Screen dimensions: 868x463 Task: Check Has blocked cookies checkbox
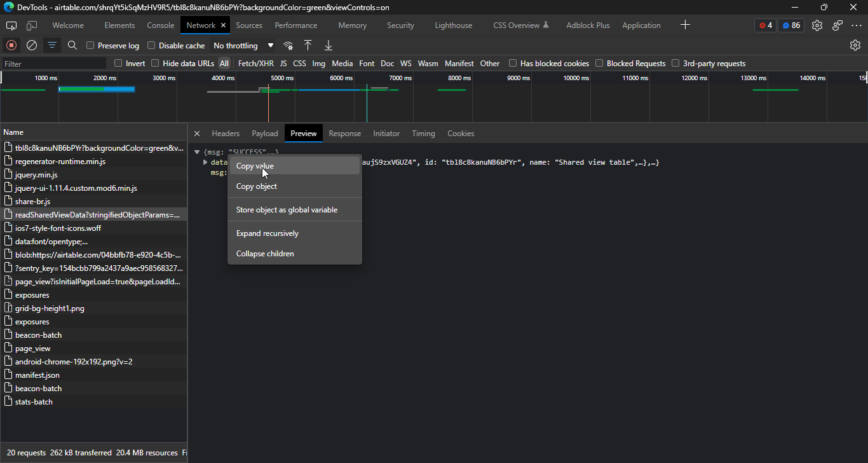point(513,63)
